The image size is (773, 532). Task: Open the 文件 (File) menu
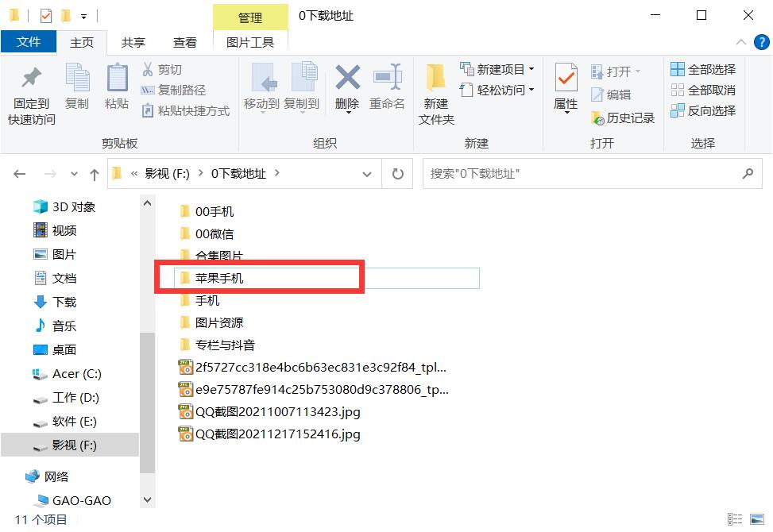click(x=29, y=41)
